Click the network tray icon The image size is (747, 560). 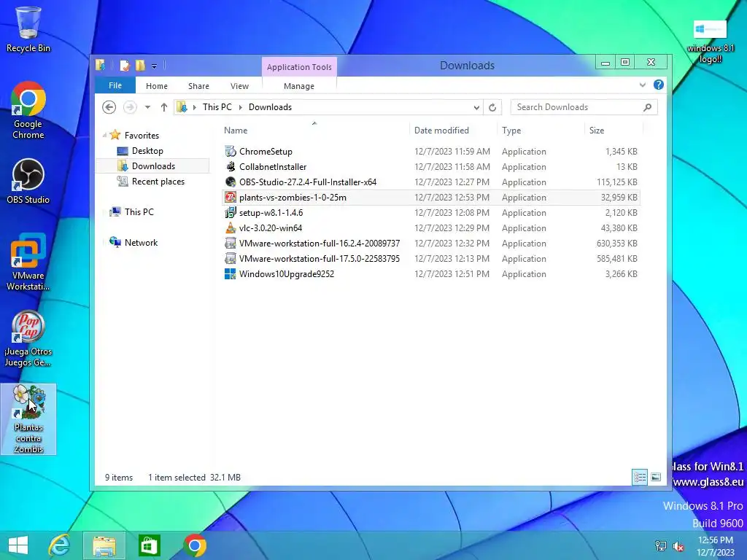[661, 545]
